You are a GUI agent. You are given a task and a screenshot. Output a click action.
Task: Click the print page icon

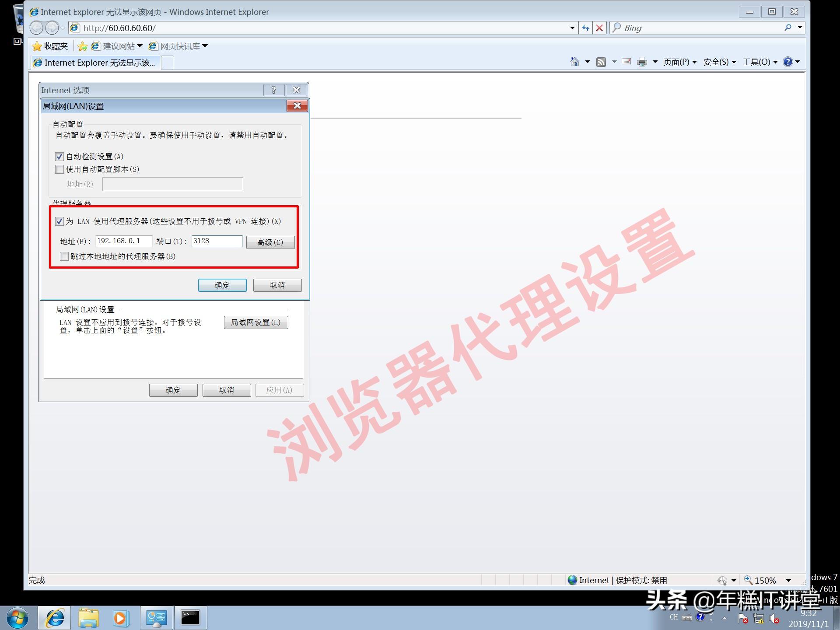coord(641,62)
